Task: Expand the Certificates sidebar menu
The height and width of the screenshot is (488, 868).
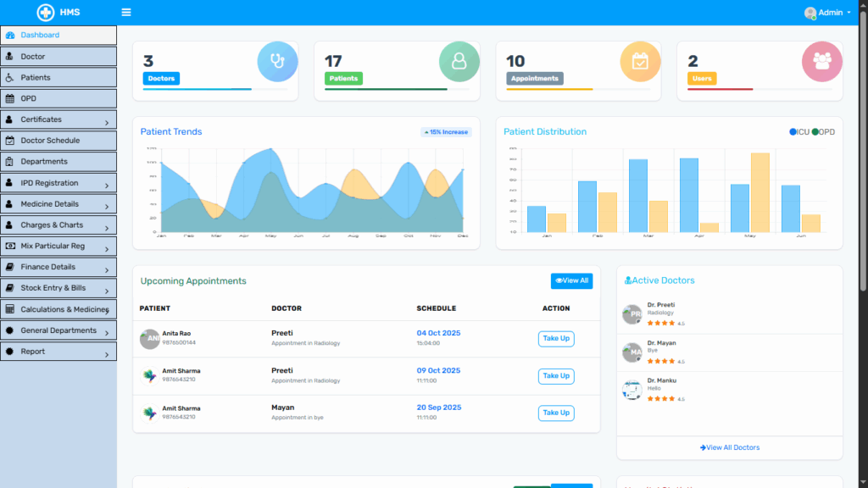Action: 58,119
